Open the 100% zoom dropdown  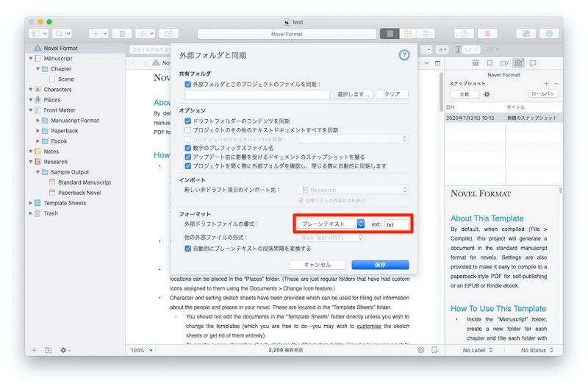(142, 350)
